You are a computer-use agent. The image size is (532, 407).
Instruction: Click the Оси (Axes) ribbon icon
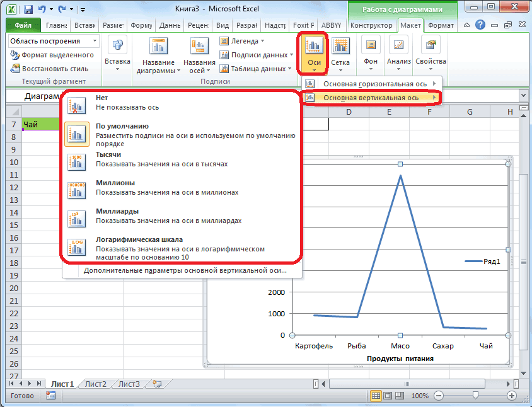[313, 46]
